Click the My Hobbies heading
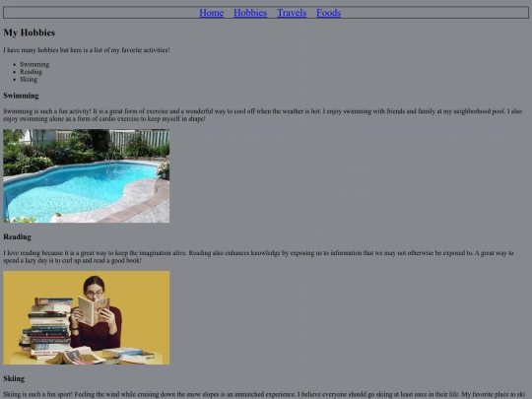532x399 pixels. [x=30, y=33]
